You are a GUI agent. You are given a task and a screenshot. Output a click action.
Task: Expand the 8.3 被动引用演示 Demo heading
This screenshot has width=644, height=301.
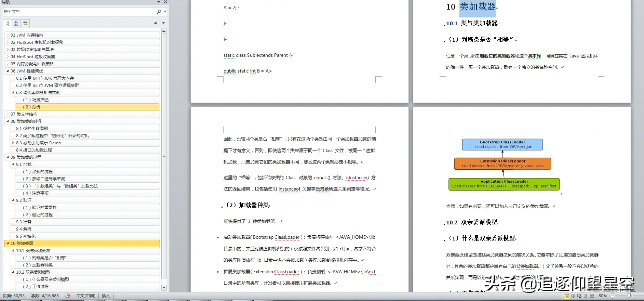[13, 143]
